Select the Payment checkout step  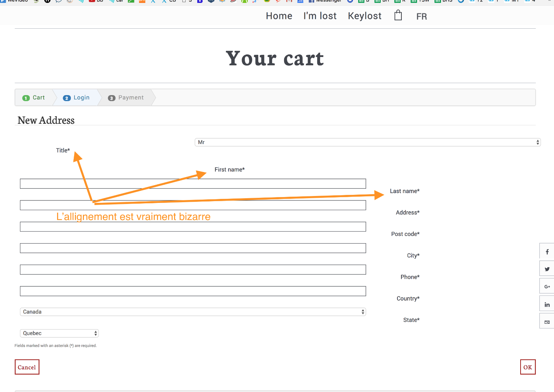click(126, 98)
